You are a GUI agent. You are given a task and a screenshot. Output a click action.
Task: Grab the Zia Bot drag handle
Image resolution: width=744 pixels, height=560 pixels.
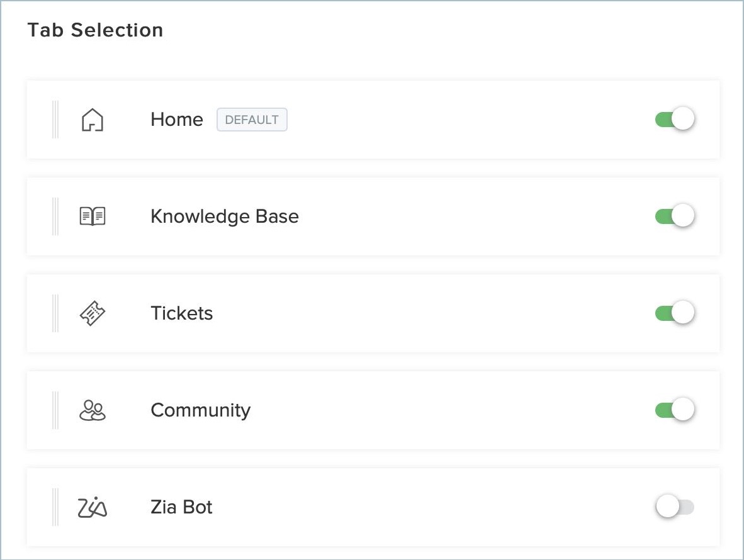(x=55, y=507)
